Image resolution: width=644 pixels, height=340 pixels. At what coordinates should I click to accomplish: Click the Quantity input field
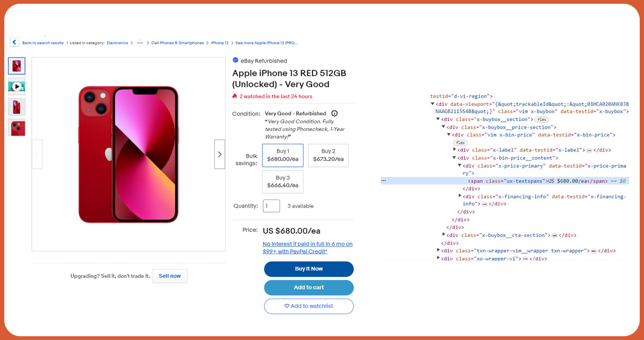[272, 206]
